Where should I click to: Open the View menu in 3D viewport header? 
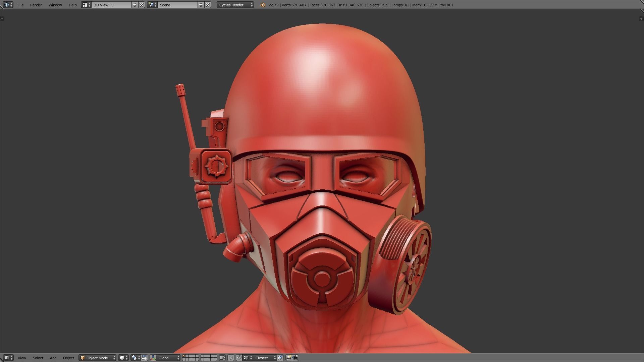(x=22, y=358)
